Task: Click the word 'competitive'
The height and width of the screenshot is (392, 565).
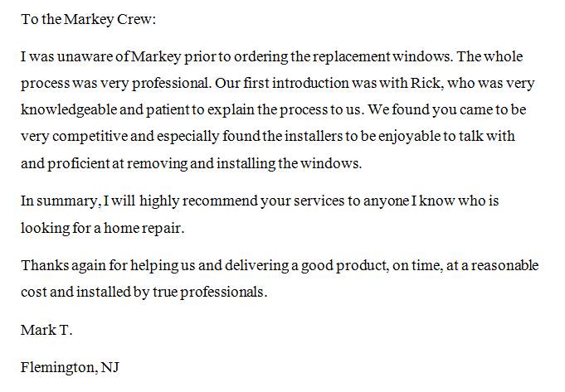Action: coord(90,137)
